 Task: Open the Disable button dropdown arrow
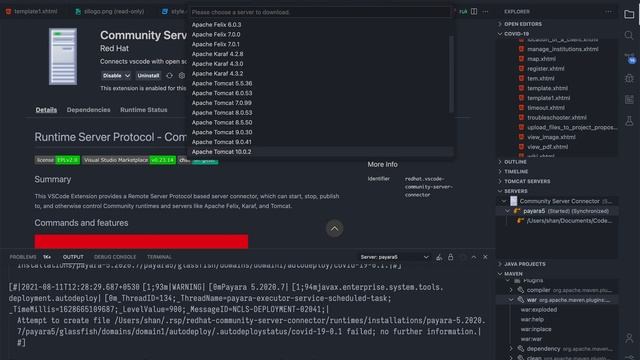[127, 76]
